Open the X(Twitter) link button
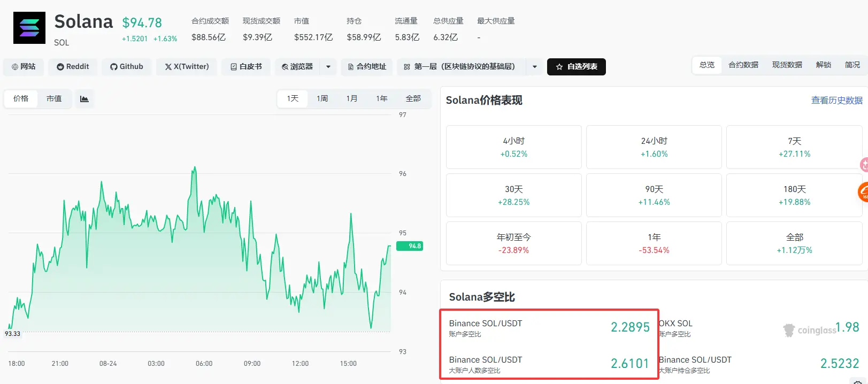Screen dimensions: 868x384 pos(187,67)
